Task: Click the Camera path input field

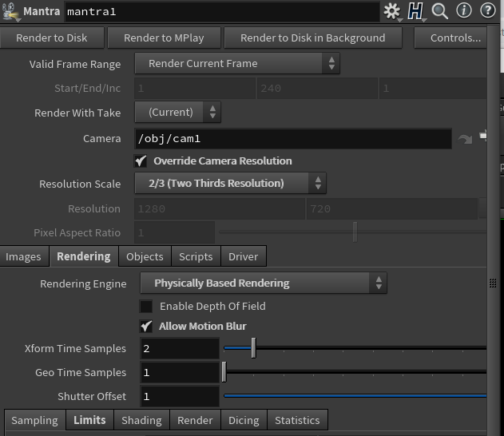Action: click(x=293, y=139)
